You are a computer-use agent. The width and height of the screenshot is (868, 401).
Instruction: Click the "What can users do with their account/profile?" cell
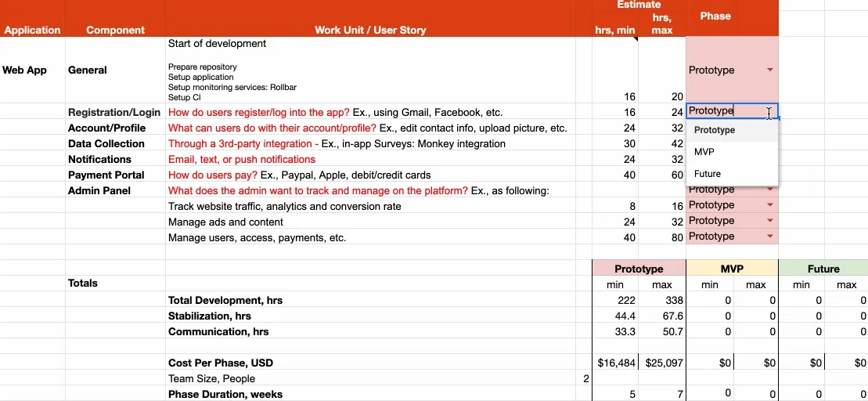click(370, 128)
